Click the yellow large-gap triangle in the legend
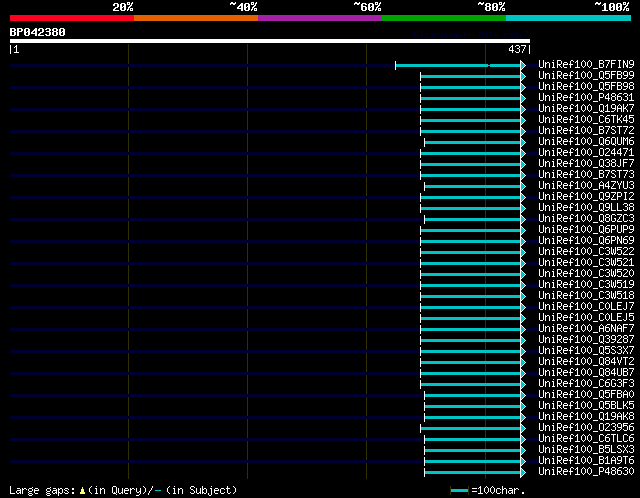The height and width of the screenshot is (498, 640). click(x=82, y=490)
